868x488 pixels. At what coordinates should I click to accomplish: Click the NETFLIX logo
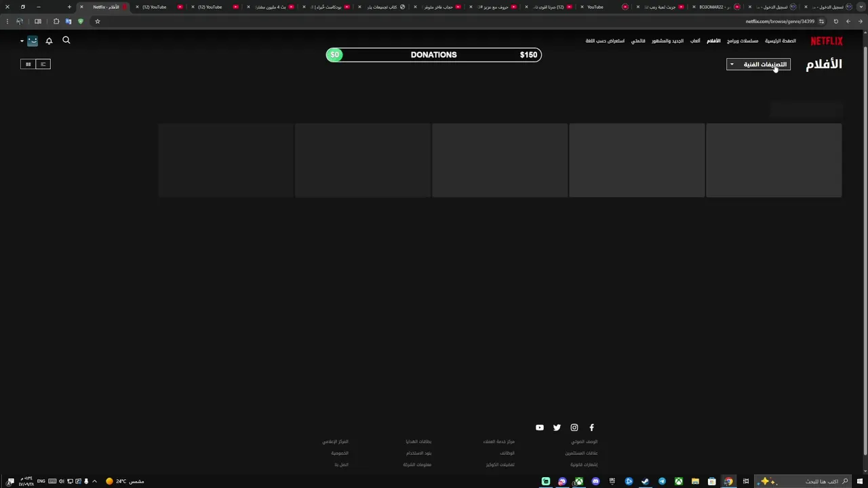click(x=827, y=41)
